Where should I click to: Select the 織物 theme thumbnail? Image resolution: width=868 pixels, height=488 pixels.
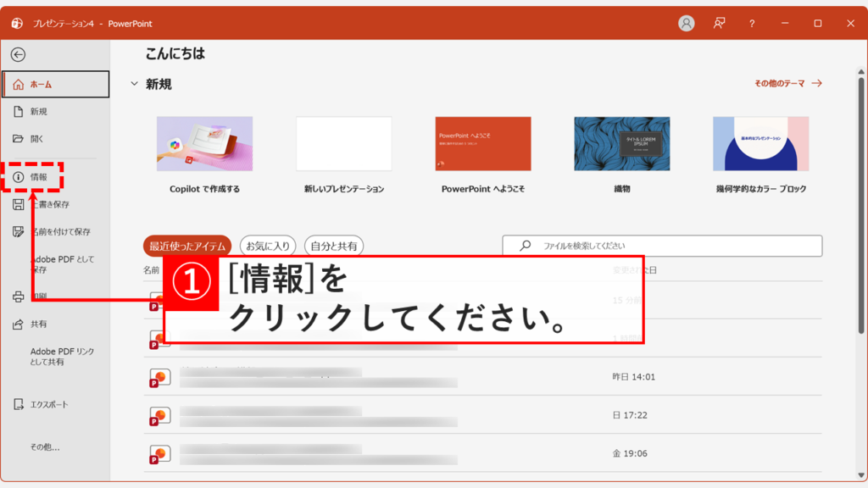[x=621, y=143]
